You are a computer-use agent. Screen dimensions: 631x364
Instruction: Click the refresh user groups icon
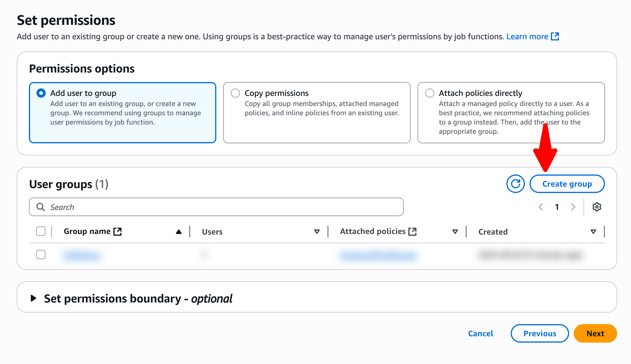[x=515, y=184]
